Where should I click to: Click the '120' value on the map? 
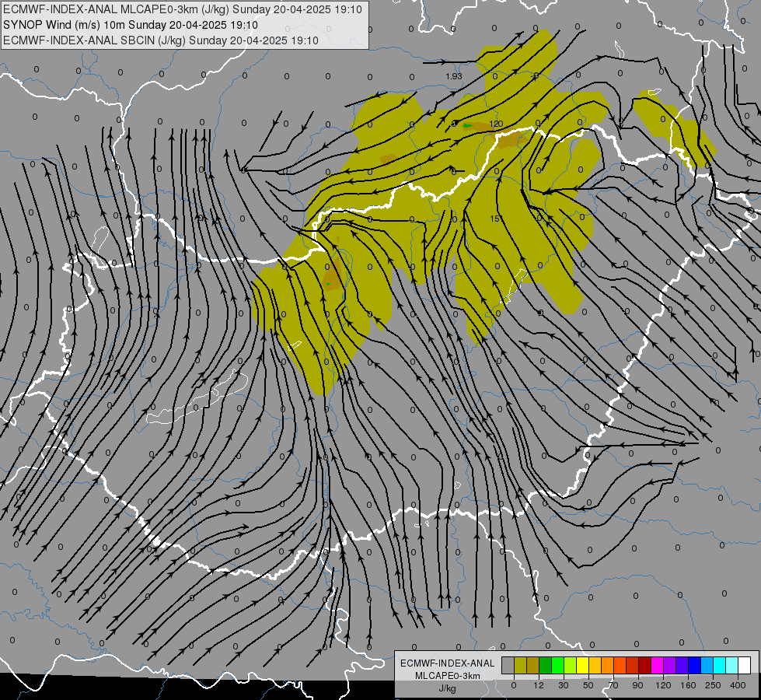pos(496,124)
